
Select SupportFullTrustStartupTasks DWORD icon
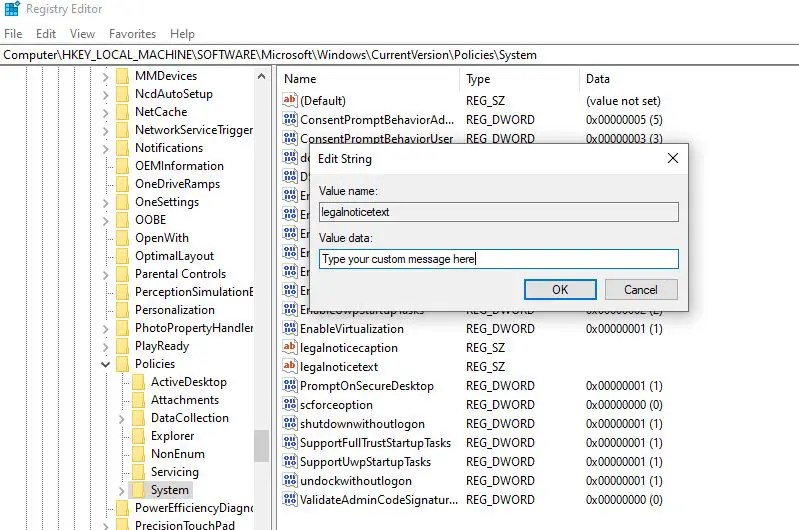click(289, 442)
